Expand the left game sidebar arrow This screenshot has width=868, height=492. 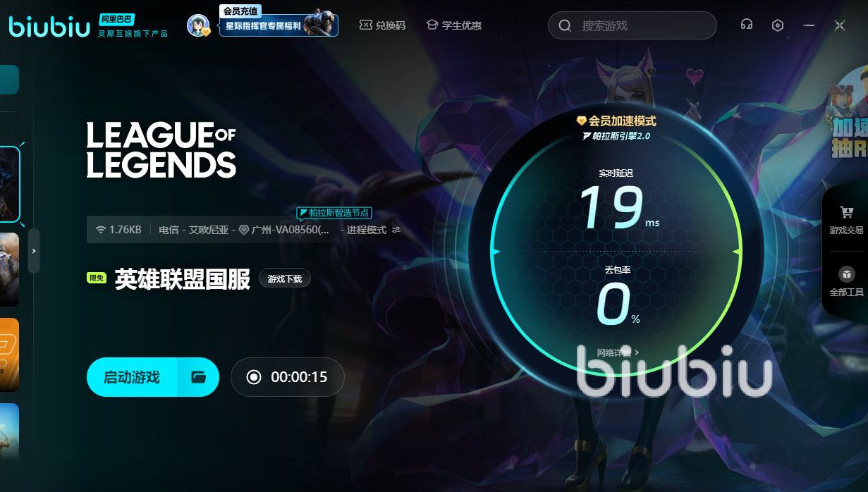pyautogui.click(x=34, y=250)
